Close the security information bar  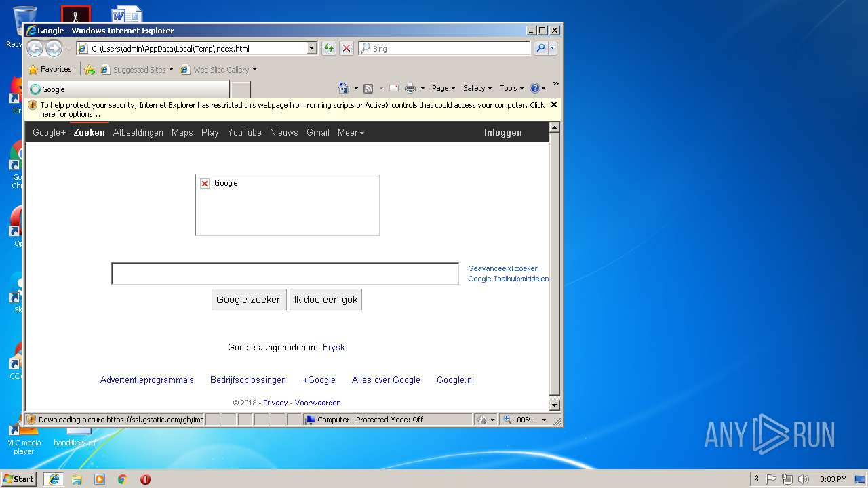[554, 104]
